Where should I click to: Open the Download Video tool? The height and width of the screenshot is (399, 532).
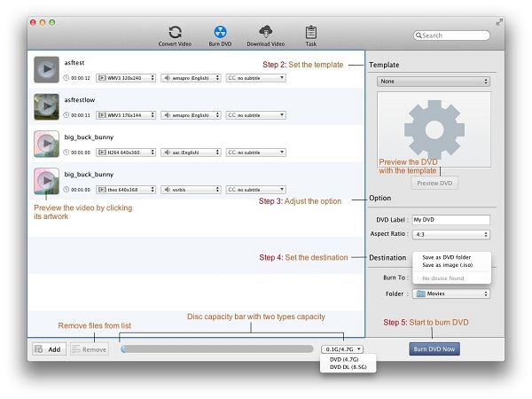pos(266,36)
